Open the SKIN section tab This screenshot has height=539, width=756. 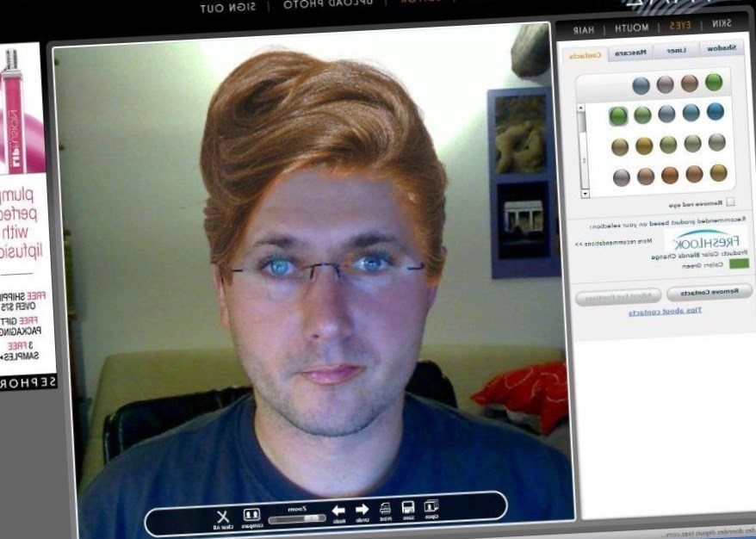[x=722, y=23]
